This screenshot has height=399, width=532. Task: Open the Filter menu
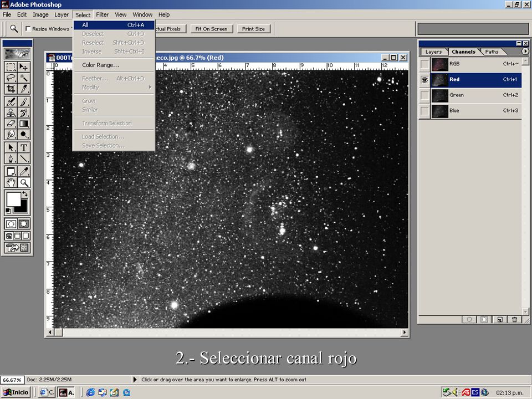[x=102, y=14]
